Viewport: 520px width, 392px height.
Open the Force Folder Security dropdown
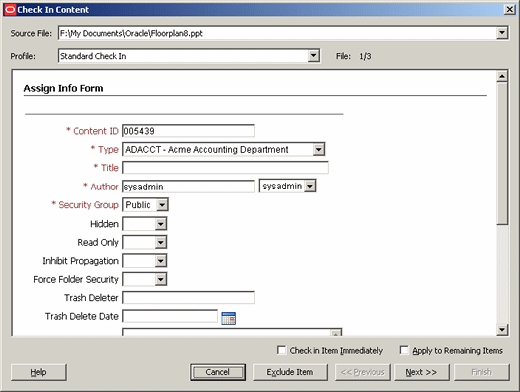[161, 279]
